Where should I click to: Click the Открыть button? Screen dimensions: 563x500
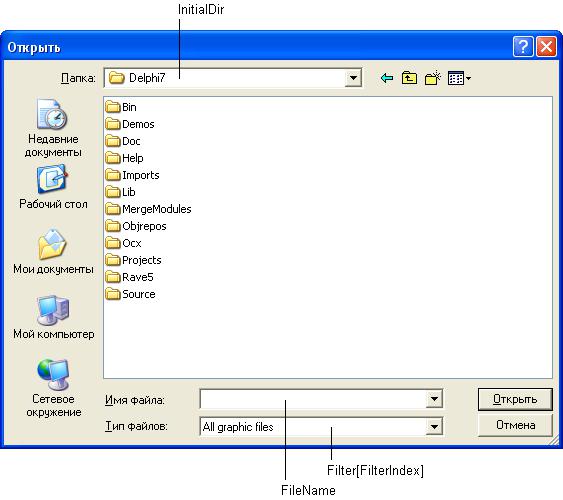[515, 399]
